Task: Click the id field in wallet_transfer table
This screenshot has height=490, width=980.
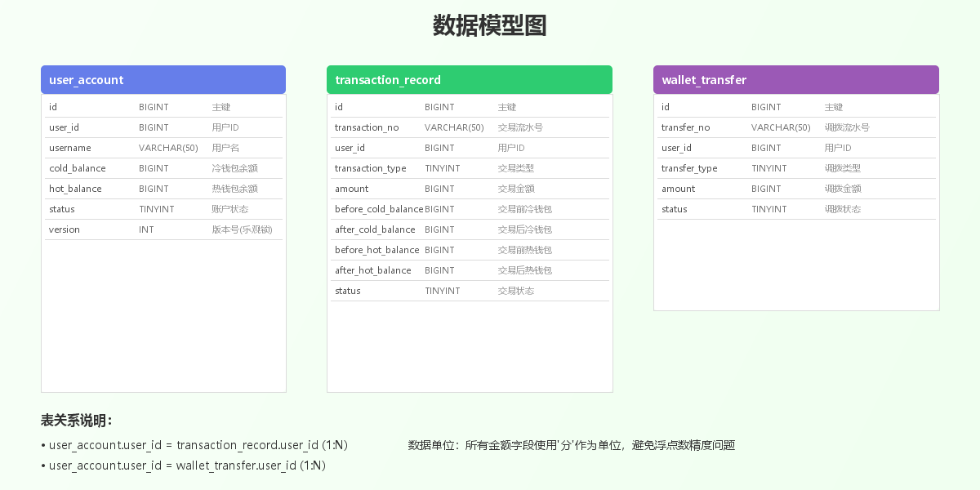Action: coord(666,107)
